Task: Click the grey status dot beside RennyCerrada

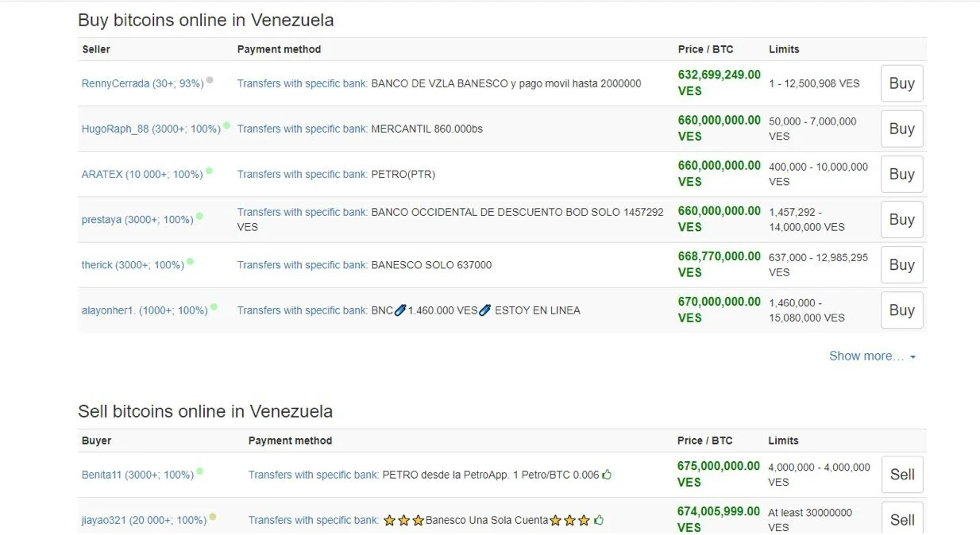Action: click(x=210, y=80)
